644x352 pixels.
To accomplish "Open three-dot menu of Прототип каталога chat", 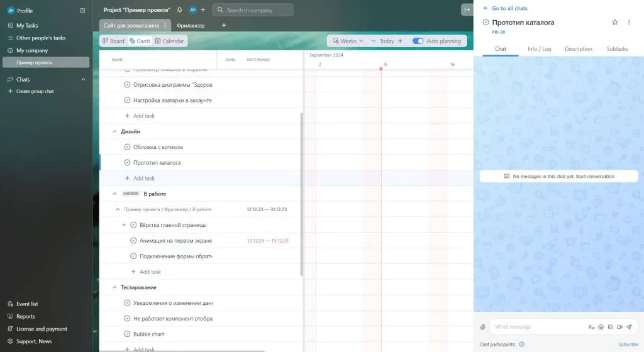I will coord(629,22).
